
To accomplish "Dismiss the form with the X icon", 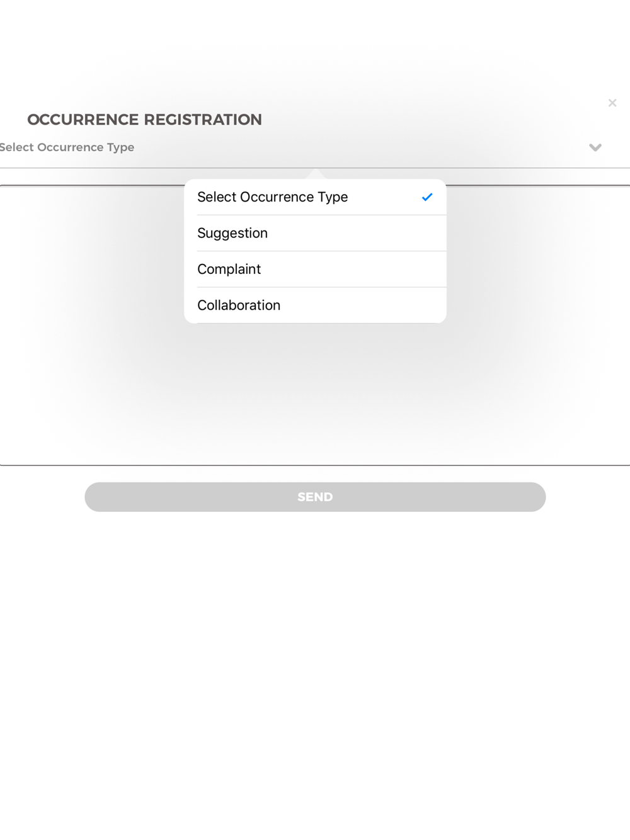I will 612,103.
